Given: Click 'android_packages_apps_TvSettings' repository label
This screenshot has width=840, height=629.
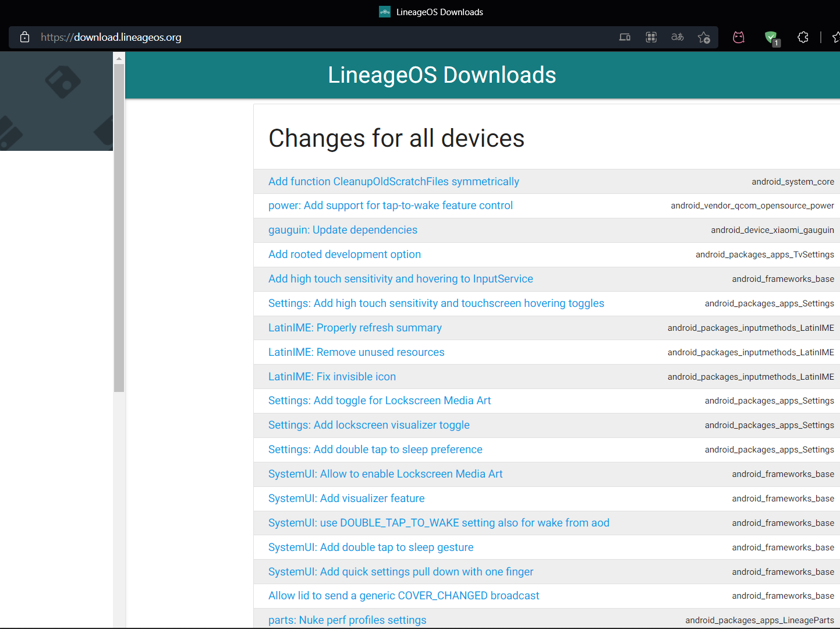Looking at the screenshot, I should 765,255.
